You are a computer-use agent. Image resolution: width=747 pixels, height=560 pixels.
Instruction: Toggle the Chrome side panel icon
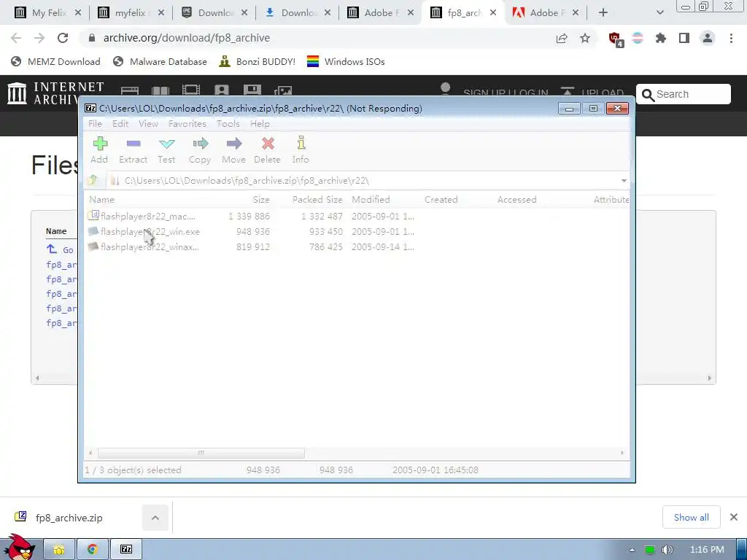684,38
